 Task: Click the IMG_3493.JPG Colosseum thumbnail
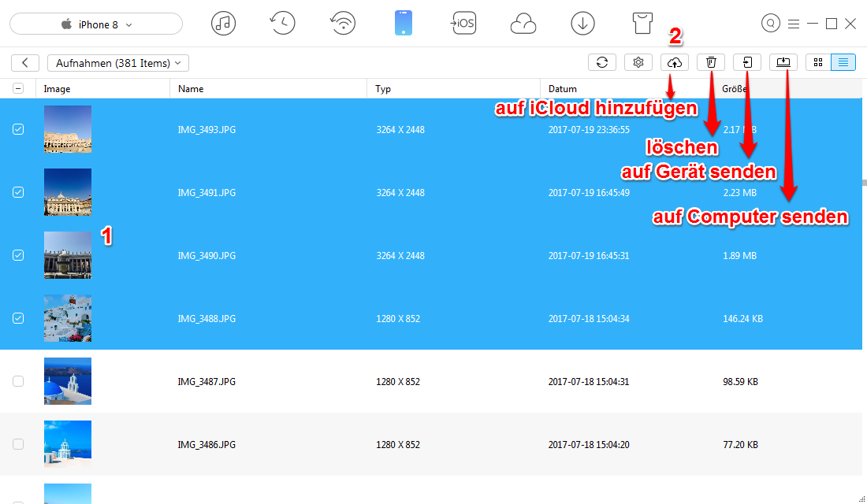click(68, 129)
